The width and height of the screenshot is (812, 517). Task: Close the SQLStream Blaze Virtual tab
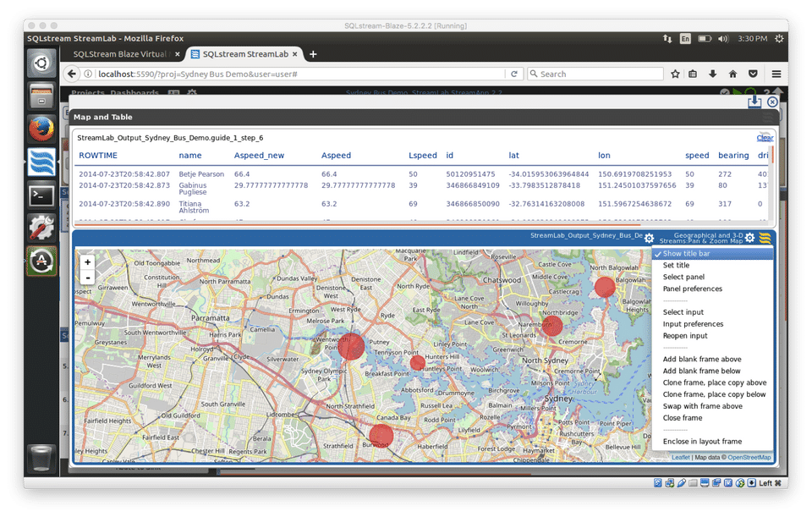click(177, 54)
